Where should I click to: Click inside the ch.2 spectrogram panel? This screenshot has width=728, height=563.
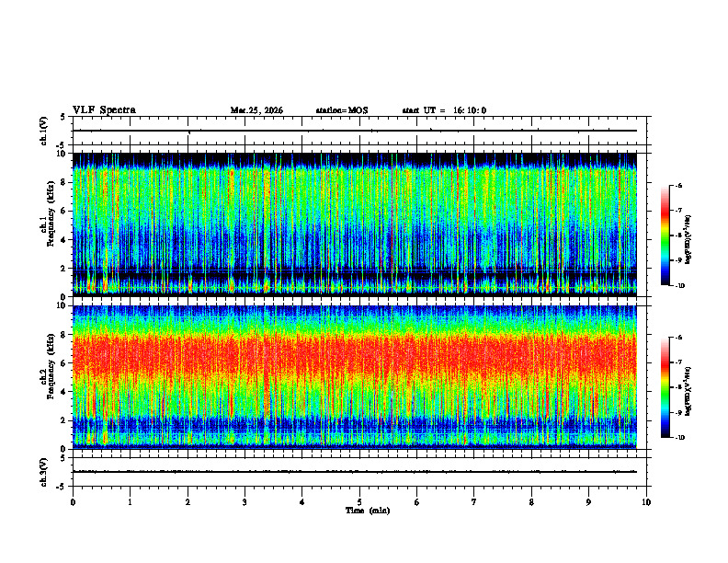point(355,377)
